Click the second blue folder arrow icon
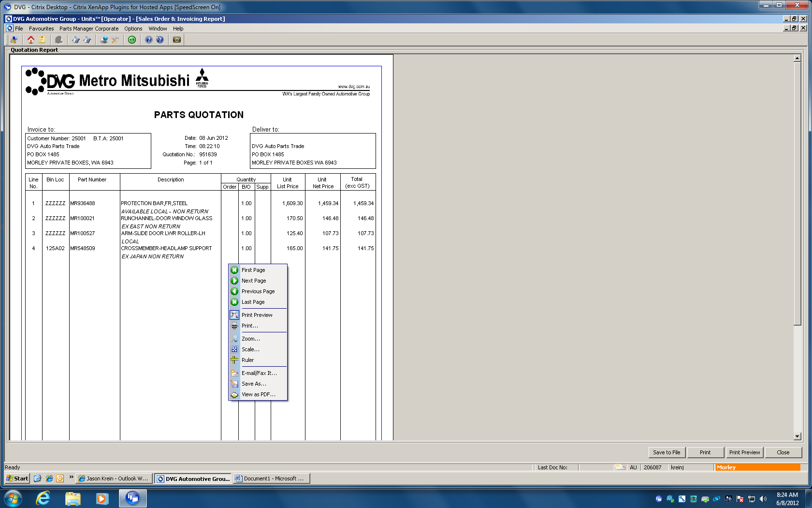 (x=87, y=40)
